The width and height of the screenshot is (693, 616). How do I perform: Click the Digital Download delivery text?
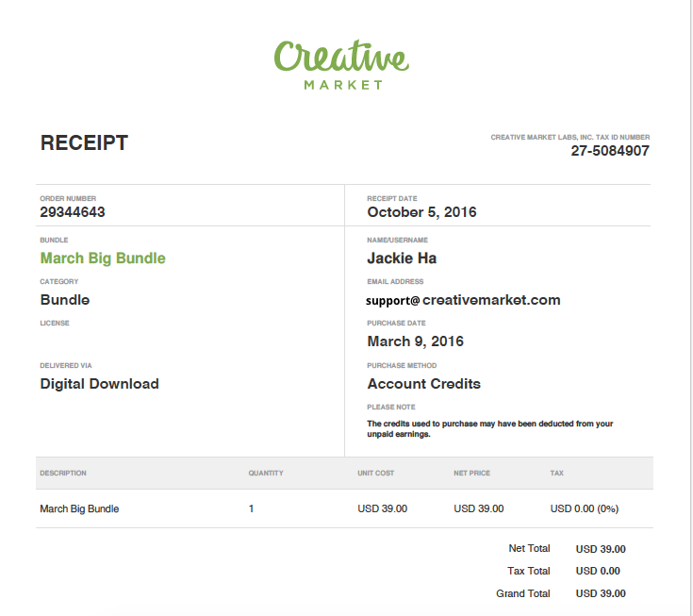99,384
